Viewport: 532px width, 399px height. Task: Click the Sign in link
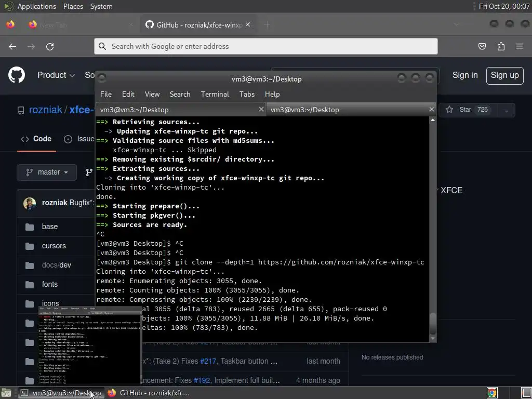[465, 75]
